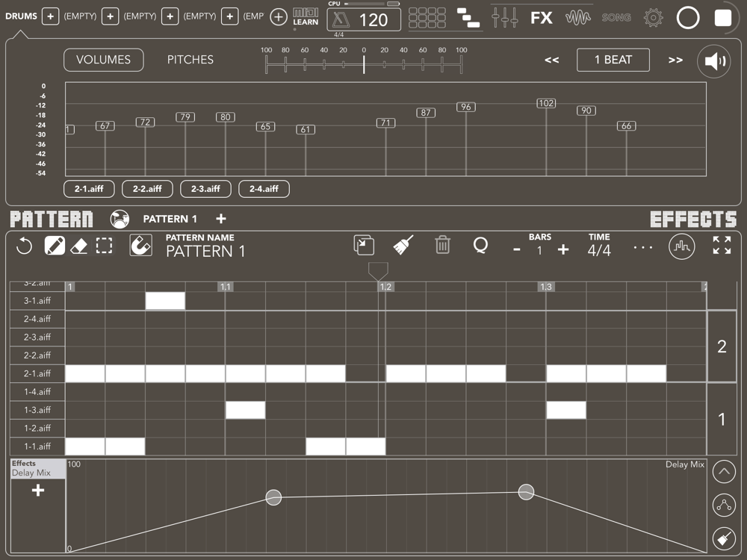Start recording with the circle button
The height and width of the screenshot is (560, 747).
tap(688, 18)
